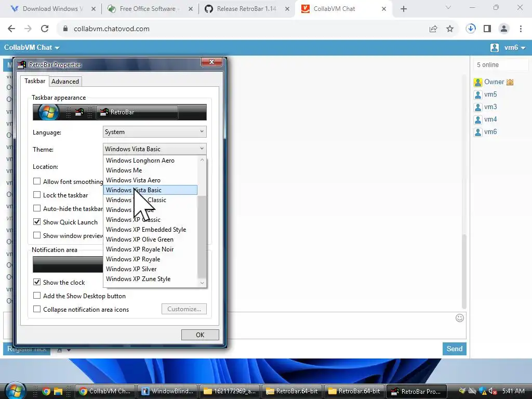This screenshot has width=532, height=399.
Task: Select Windows XP Royale theme
Action: 150,259
